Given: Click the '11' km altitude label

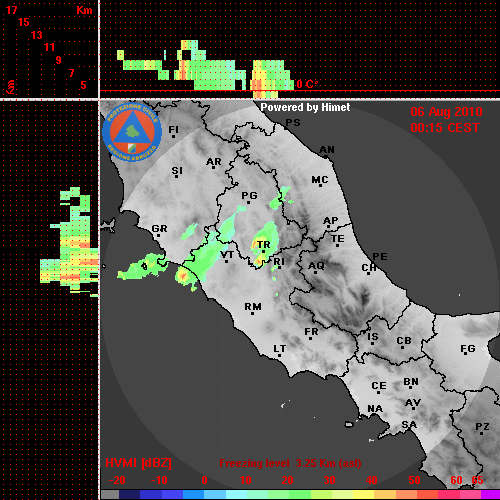Looking at the screenshot, I should coord(49,47).
